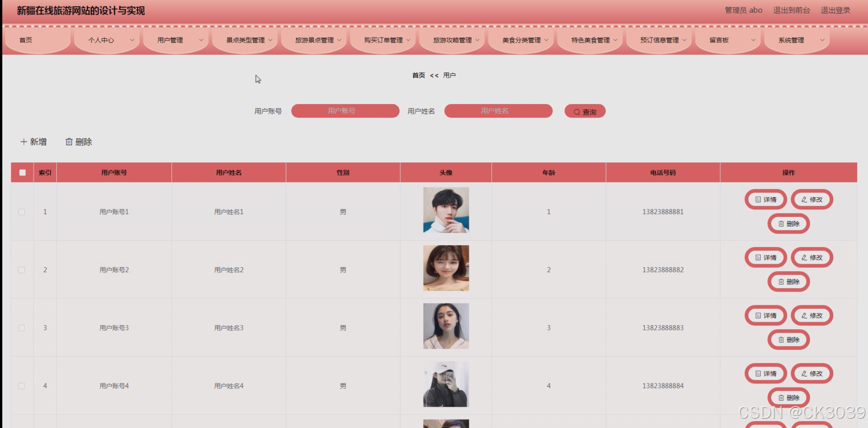View avatar thumbnail of 用户账号2
The height and width of the screenshot is (428, 868).
point(446,268)
